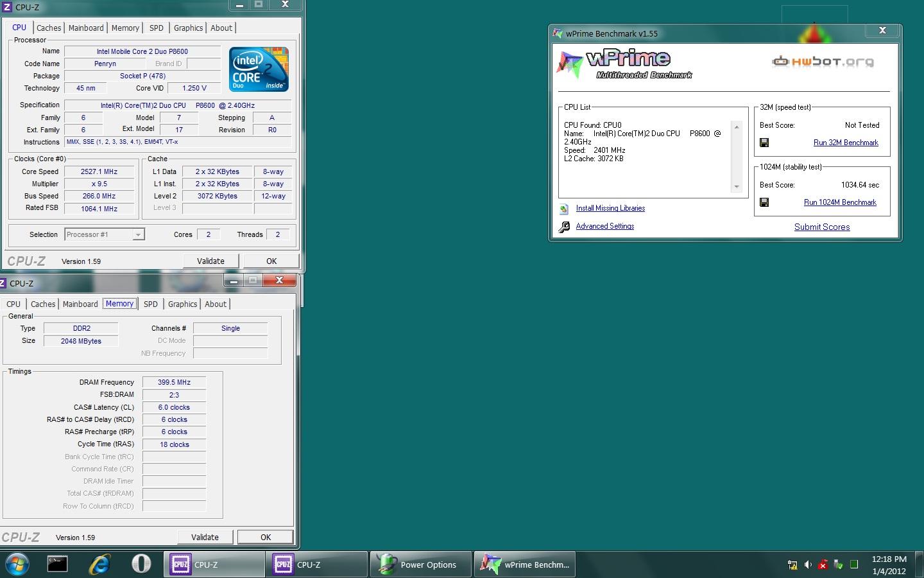Open Internet Explorer from the taskbar
The width and height of the screenshot is (924, 578).
tap(99, 565)
